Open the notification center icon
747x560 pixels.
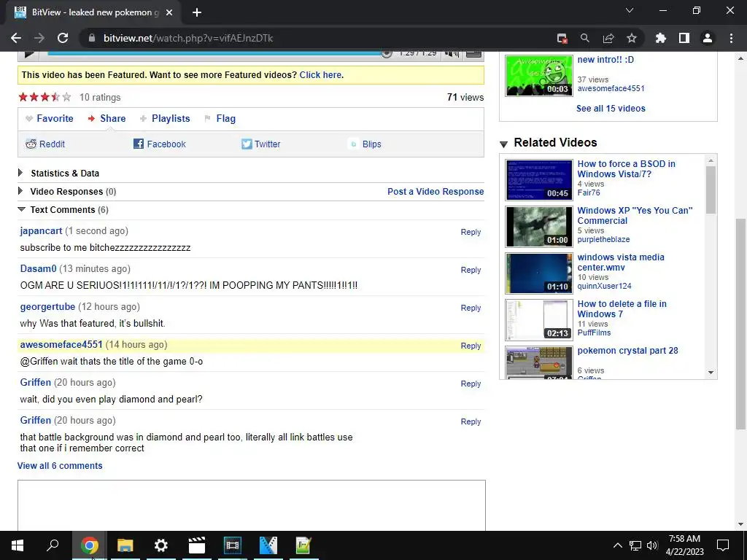[x=723, y=545]
